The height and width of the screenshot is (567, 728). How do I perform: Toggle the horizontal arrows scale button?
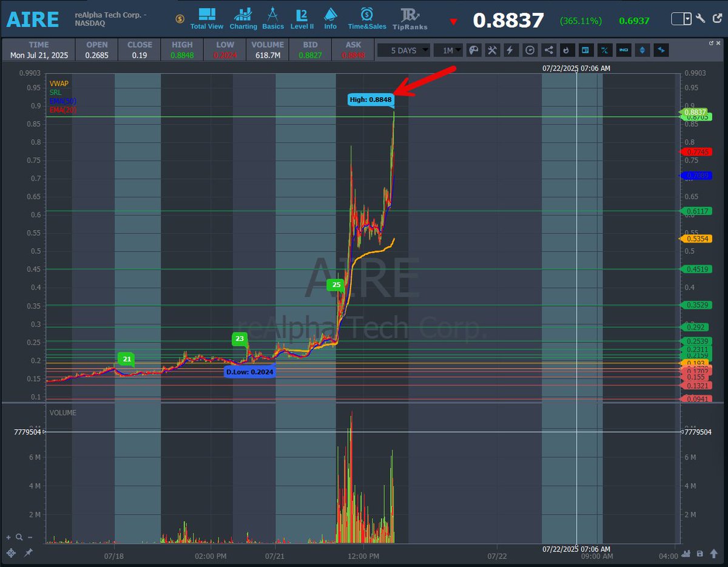[x=661, y=50]
